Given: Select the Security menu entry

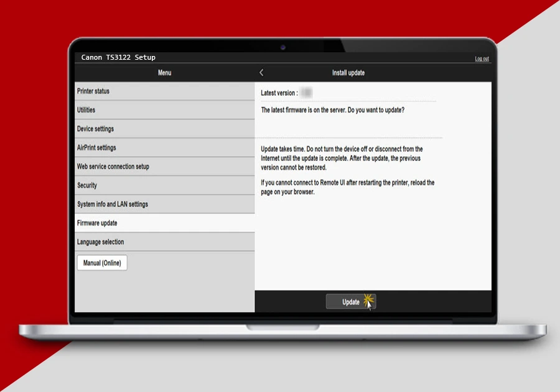Looking at the screenshot, I should tap(165, 185).
